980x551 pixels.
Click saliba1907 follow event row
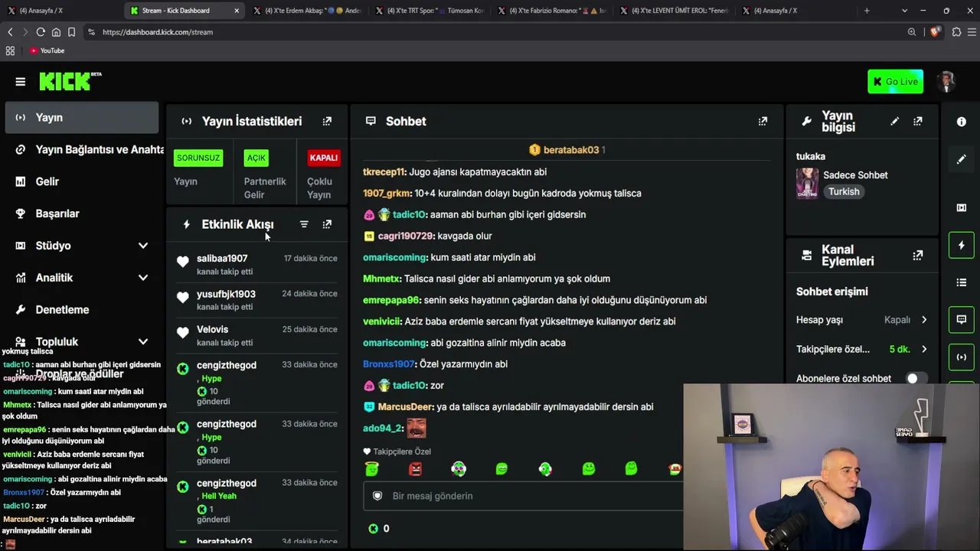pos(258,264)
